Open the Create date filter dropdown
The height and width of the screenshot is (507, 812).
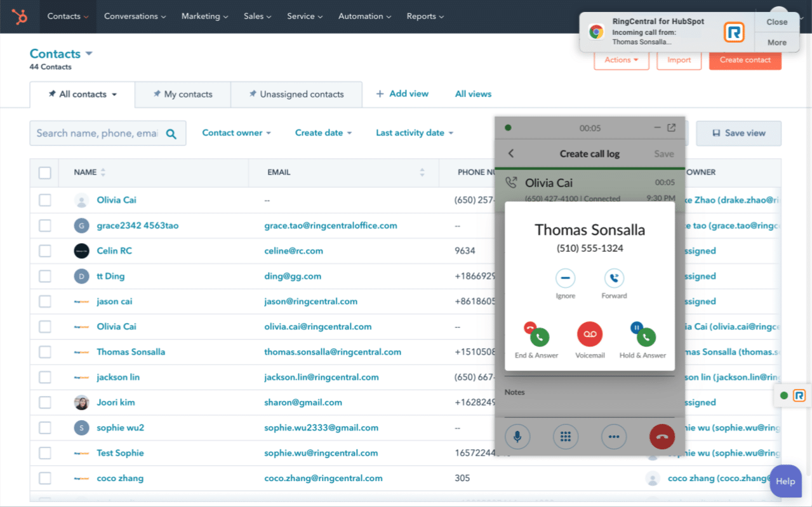coord(323,133)
